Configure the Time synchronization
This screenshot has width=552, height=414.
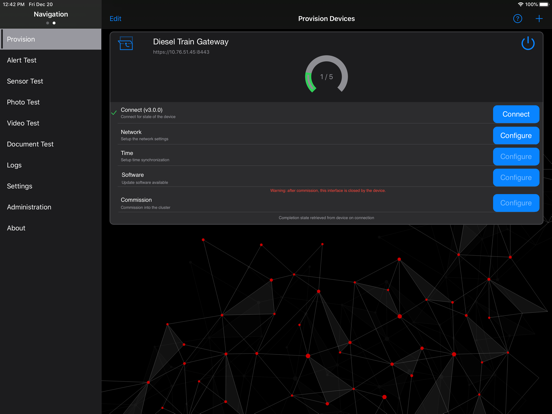point(516,157)
